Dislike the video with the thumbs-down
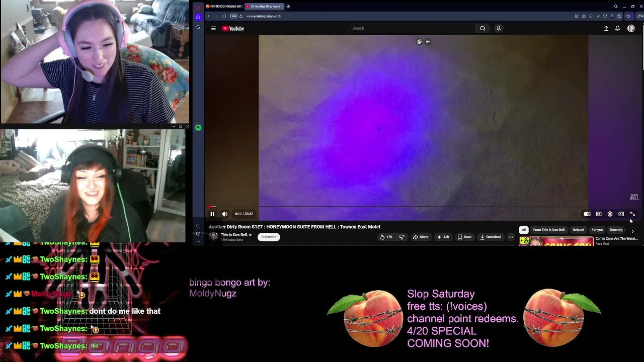The width and height of the screenshot is (644, 362). (x=401, y=237)
